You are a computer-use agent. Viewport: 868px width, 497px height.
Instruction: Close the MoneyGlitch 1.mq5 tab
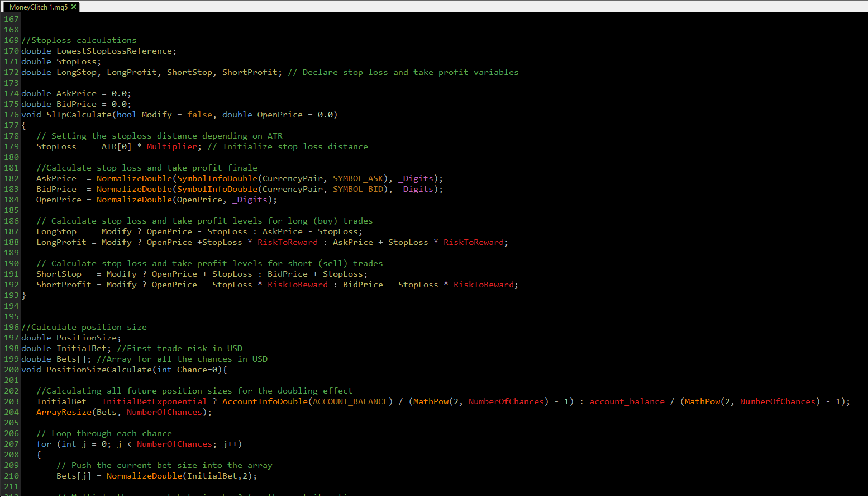(73, 7)
